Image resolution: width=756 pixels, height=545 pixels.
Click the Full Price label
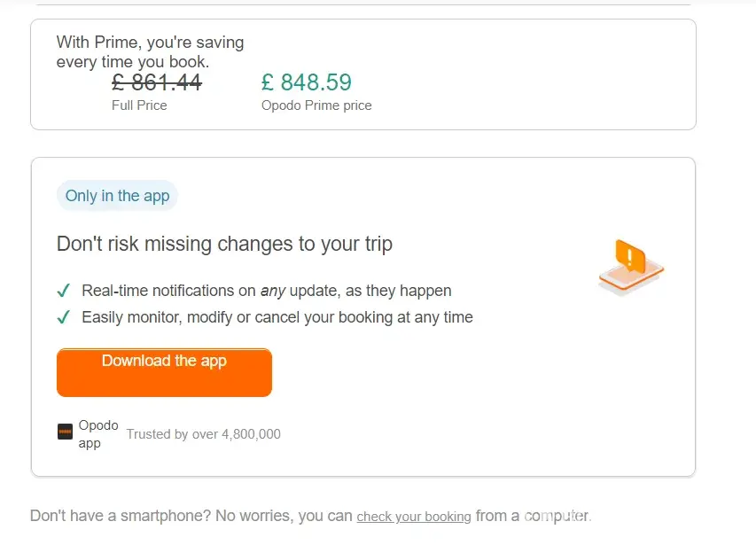click(x=139, y=105)
